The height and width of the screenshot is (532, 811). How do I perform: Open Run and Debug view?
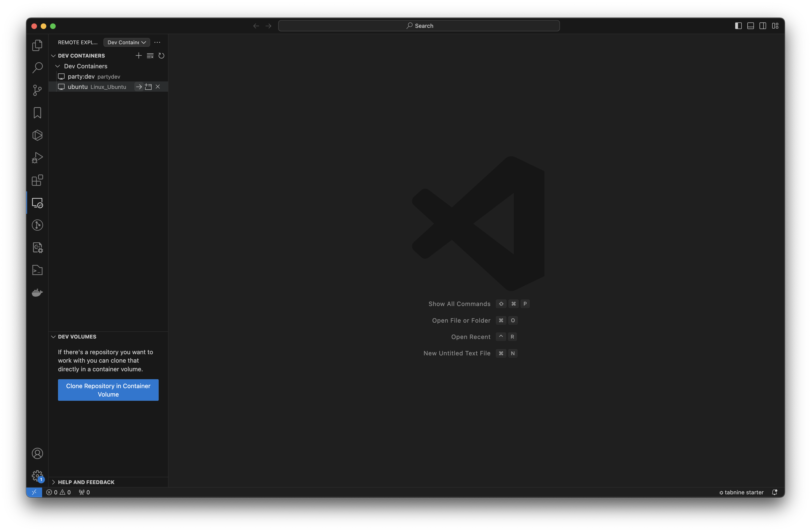click(x=37, y=158)
